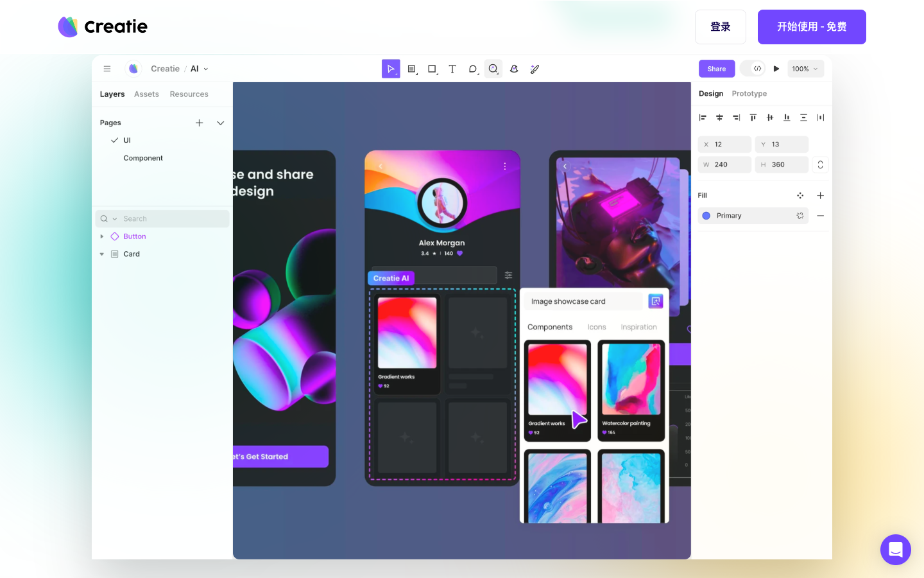Open the chat support widget
924x578 pixels.
click(x=896, y=550)
